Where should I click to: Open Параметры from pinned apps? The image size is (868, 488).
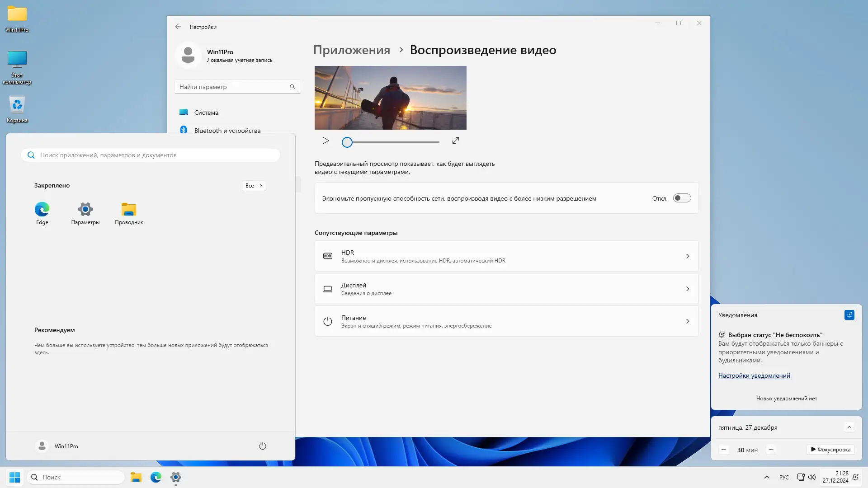click(85, 210)
